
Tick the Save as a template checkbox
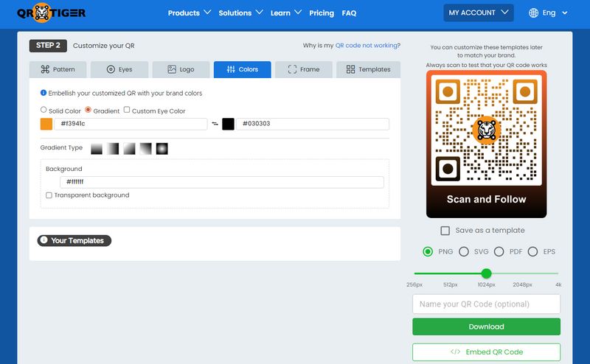tap(445, 231)
